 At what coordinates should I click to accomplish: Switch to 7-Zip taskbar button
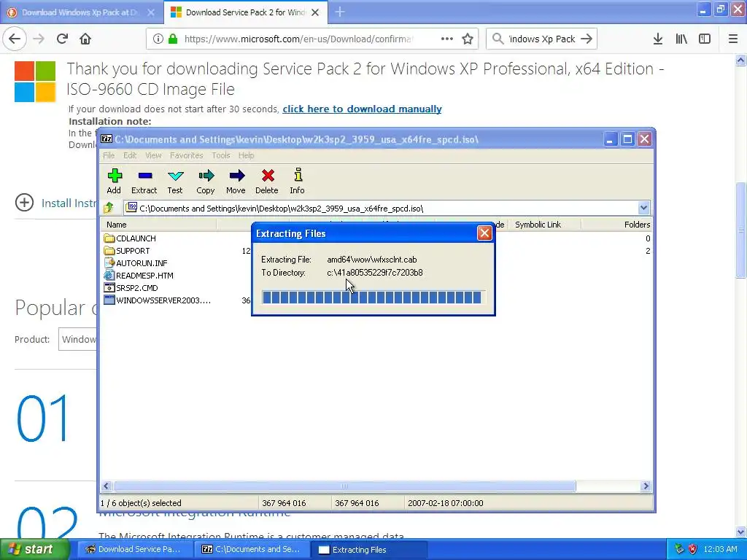[x=252, y=549]
